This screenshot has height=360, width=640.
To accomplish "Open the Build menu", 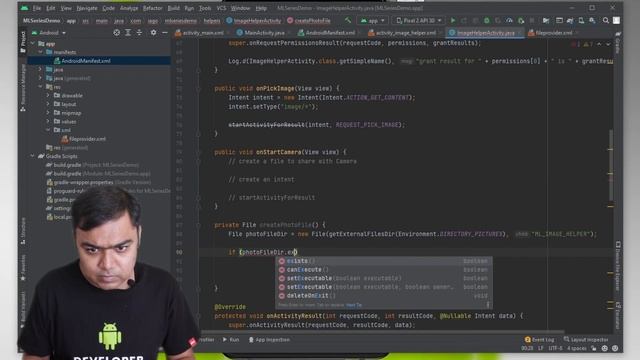I will [173, 8].
